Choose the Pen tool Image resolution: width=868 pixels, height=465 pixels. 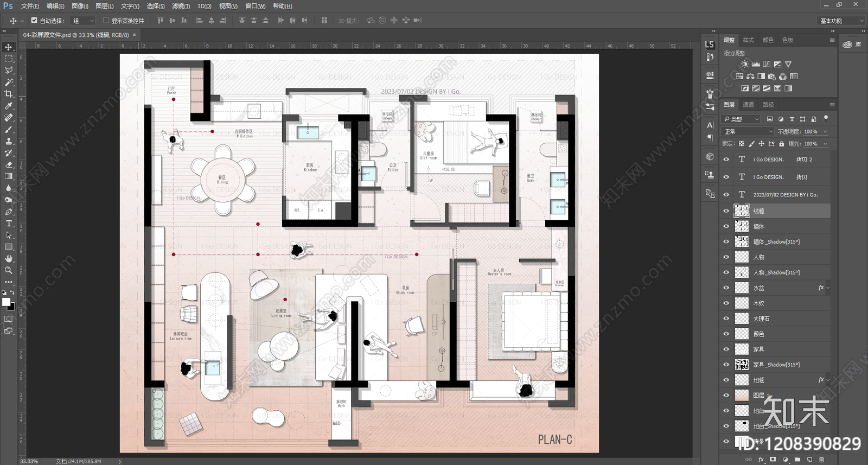pos(9,212)
